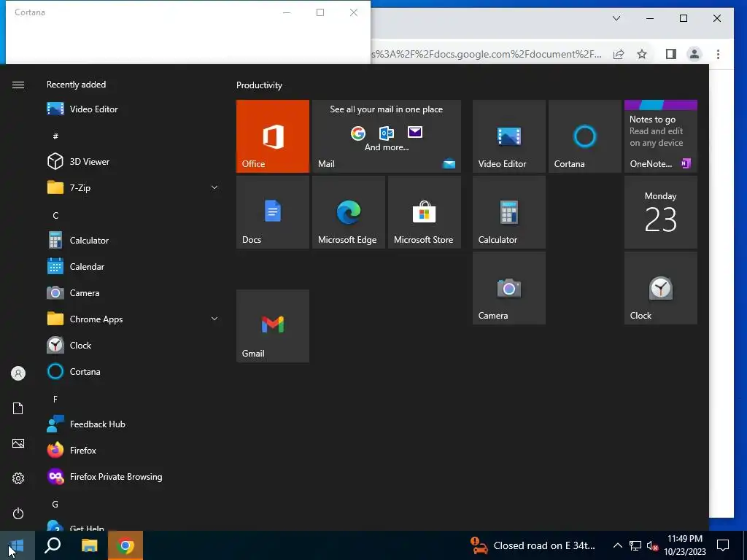Click the Chrome address bar URL
The height and width of the screenshot is (560, 747).
(486, 54)
